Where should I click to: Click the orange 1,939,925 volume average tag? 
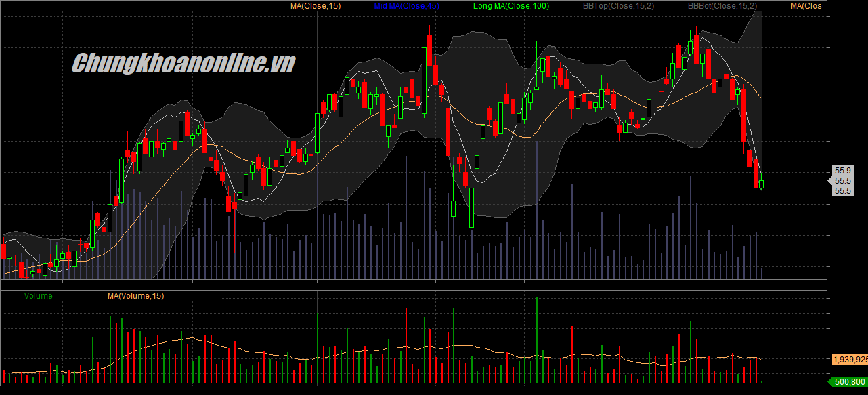pos(849,360)
